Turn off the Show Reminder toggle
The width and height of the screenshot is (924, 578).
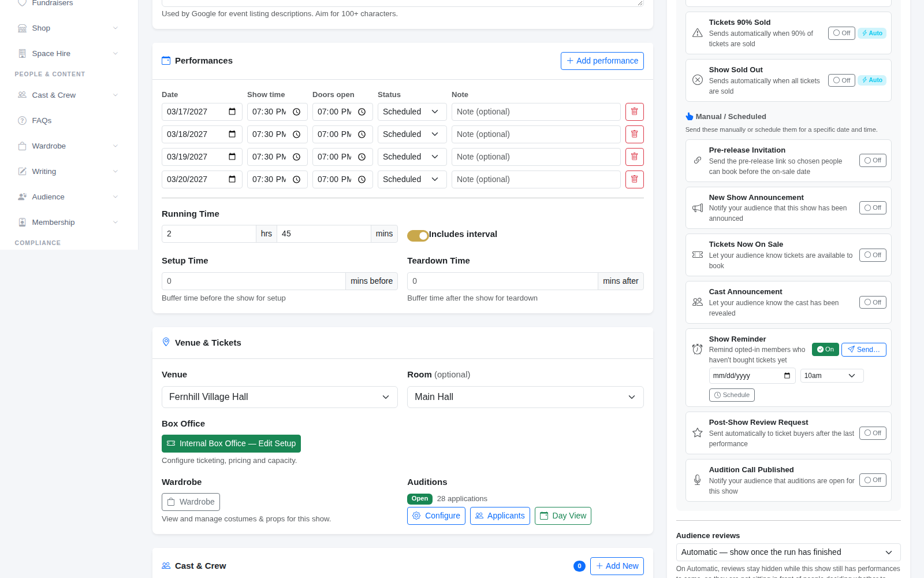(825, 349)
